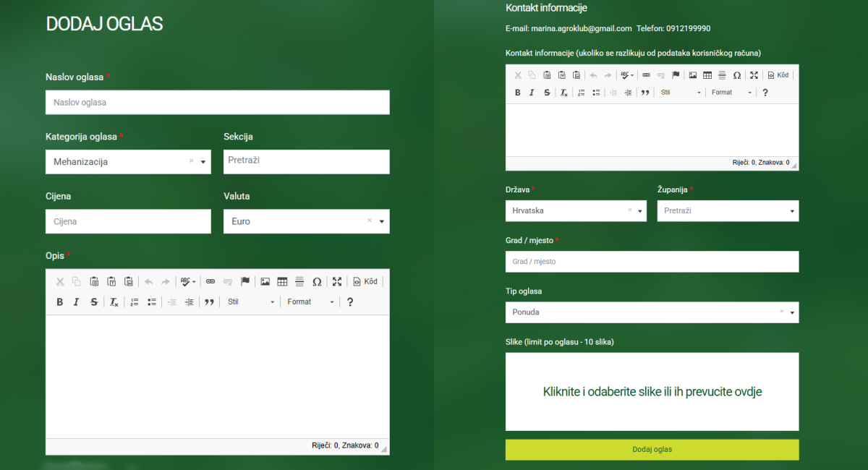Toggle bulleted list in contact info editor

(x=596, y=93)
